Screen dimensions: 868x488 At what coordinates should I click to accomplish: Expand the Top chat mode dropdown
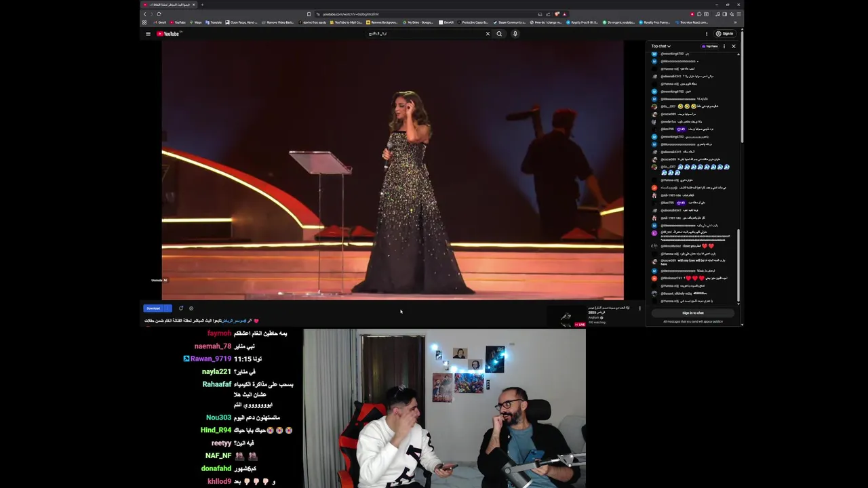tap(660, 46)
